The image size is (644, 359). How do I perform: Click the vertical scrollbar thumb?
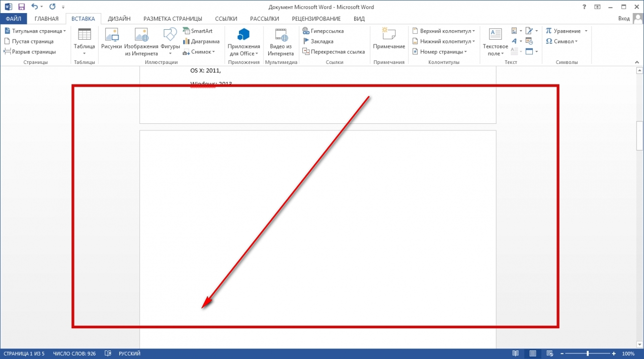pyautogui.click(x=640, y=136)
